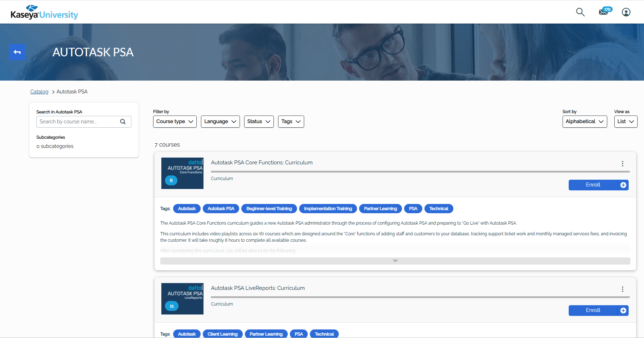This screenshot has width=644, height=338.
Task: Click the search magnifier icon in header
Action: [x=580, y=12]
